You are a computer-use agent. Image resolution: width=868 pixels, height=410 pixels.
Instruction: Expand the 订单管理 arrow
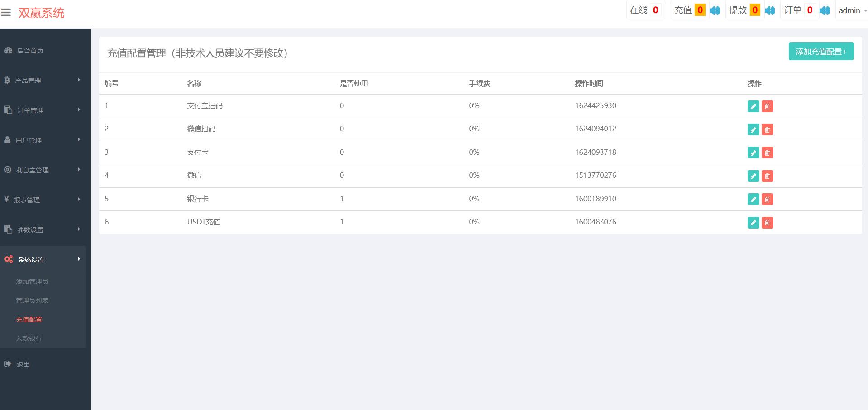(79, 110)
